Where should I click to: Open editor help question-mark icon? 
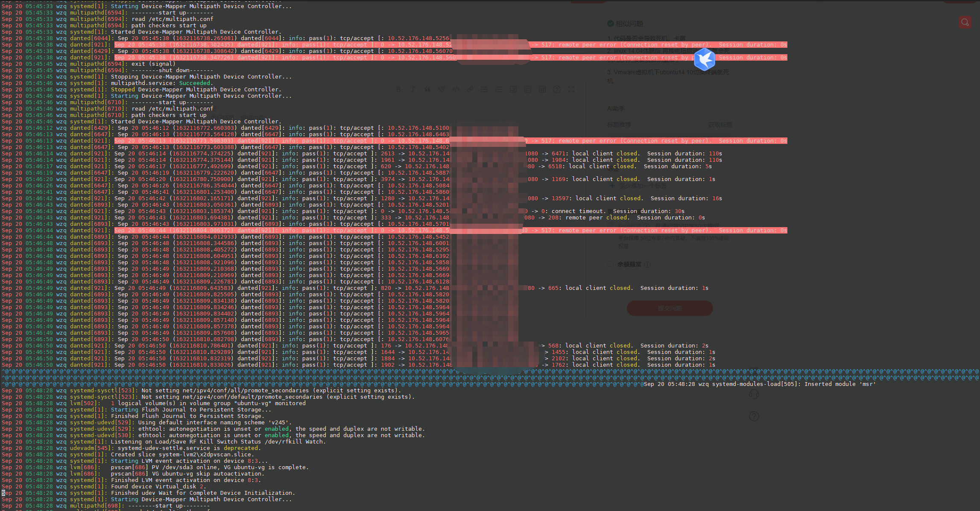[x=557, y=89]
